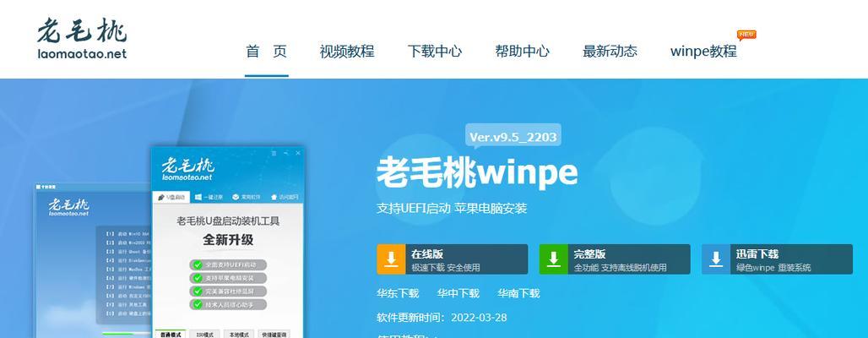Click the U盘启动 tab in the tool preview
The height and width of the screenshot is (338, 868).
point(171,197)
